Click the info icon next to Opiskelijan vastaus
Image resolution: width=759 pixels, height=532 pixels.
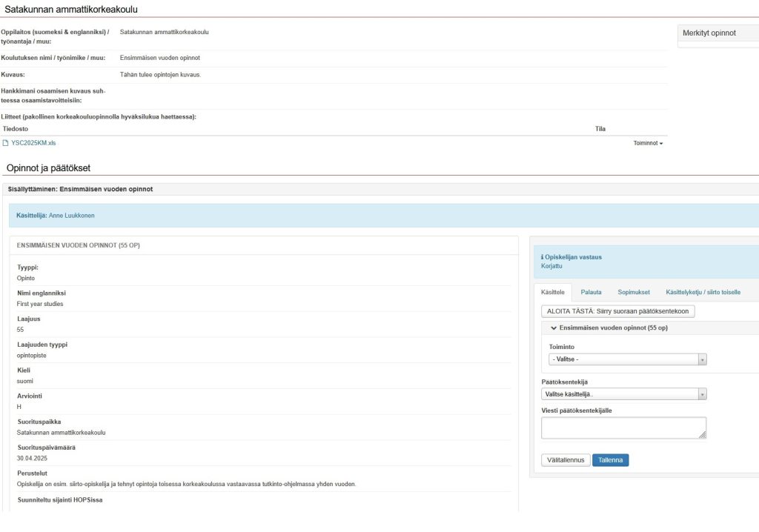[543, 257]
